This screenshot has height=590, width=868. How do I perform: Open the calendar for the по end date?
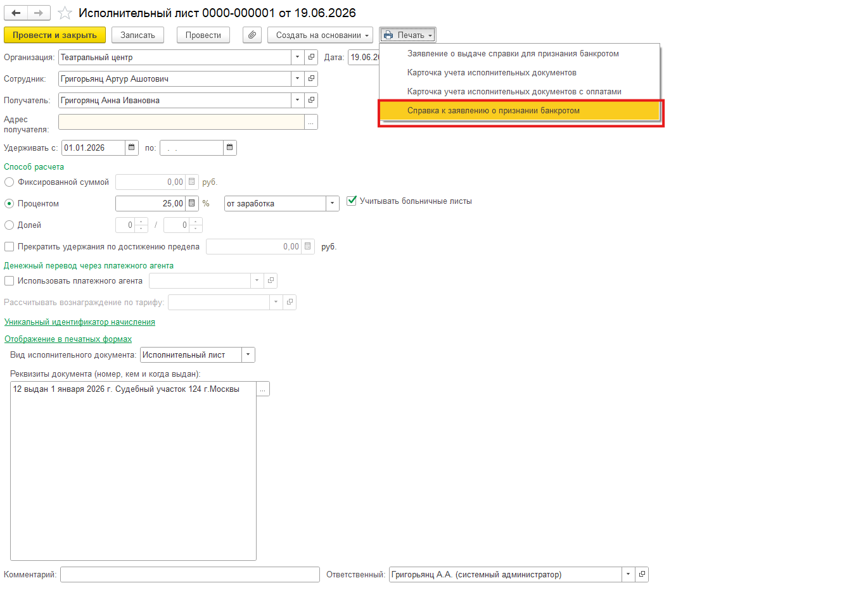click(230, 147)
